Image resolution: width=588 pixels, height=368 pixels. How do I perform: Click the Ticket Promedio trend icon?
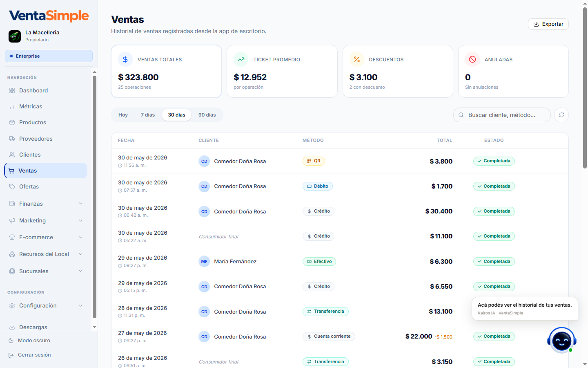[241, 59]
